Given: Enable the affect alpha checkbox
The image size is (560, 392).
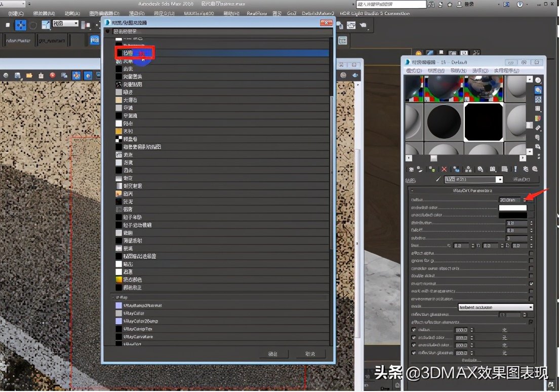Looking at the screenshot, I should [532, 254].
